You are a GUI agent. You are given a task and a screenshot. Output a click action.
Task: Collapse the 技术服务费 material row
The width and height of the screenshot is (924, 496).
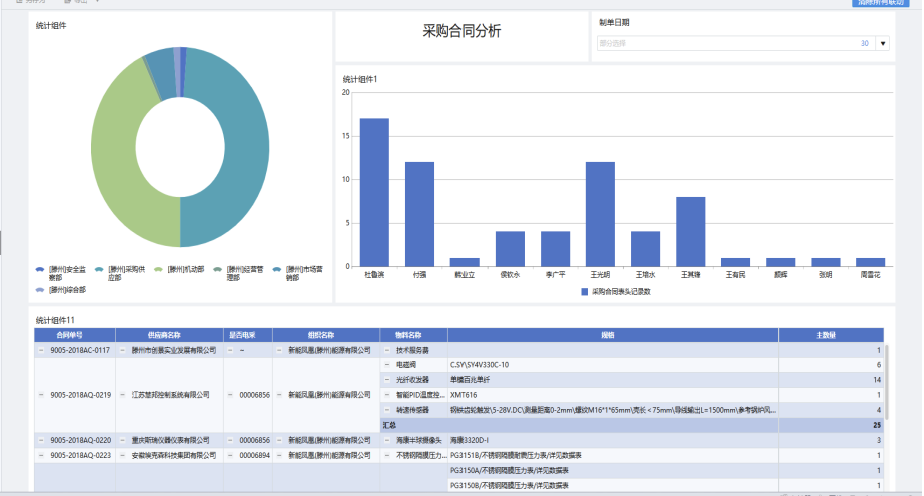pyautogui.click(x=387, y=350)
